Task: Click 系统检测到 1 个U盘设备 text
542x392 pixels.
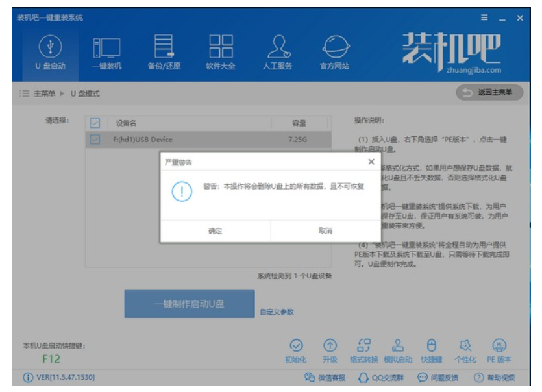Action: pyautogui.click(x=295, y=276)
